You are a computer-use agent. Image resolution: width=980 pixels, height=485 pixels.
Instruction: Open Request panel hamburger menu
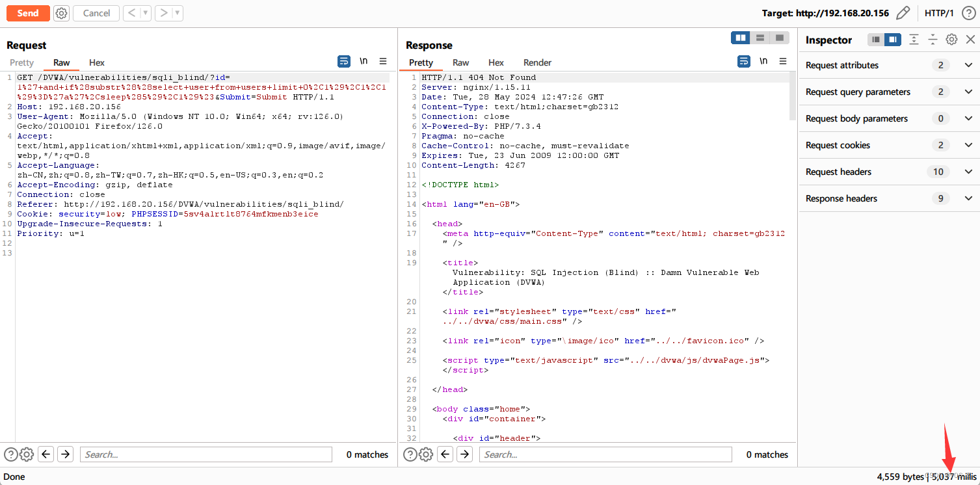coord(383,61)
